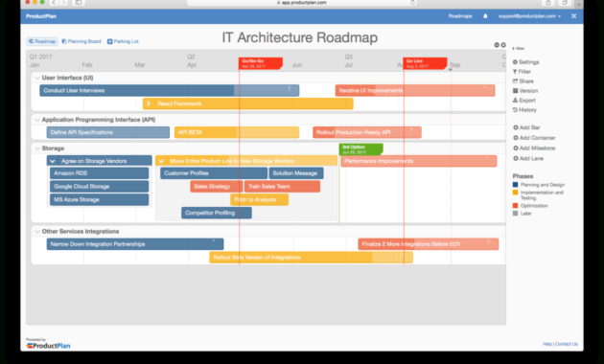Click the Conduct User Interviews bar
Image resolution: width=604 pixels, height=364 pixels.
click(x=170, y=90)
